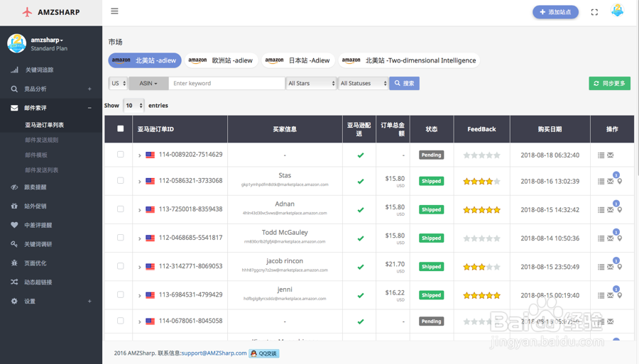Image resolution: width=639 pixels, height=364 pixels.
Task: Click the 添加站点 button
Action: click(x=555, y=12)
